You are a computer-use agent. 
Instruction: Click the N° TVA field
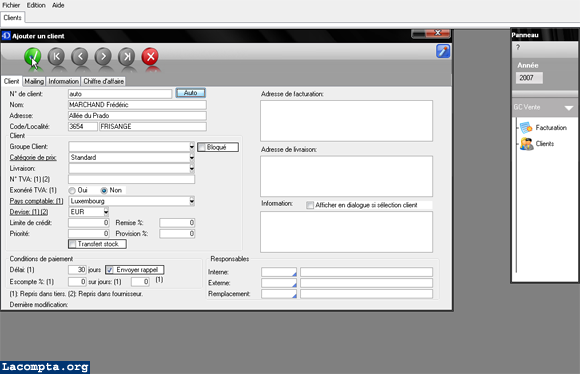(131, 179)
